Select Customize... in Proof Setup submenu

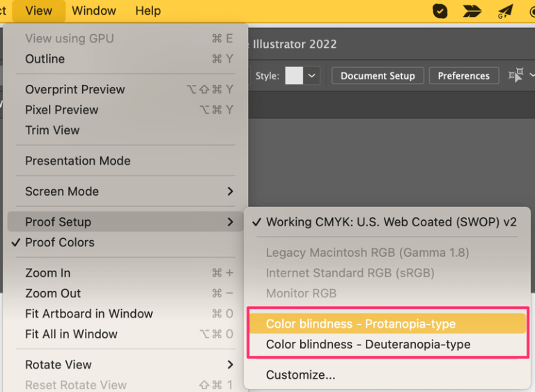pos(300,375)
